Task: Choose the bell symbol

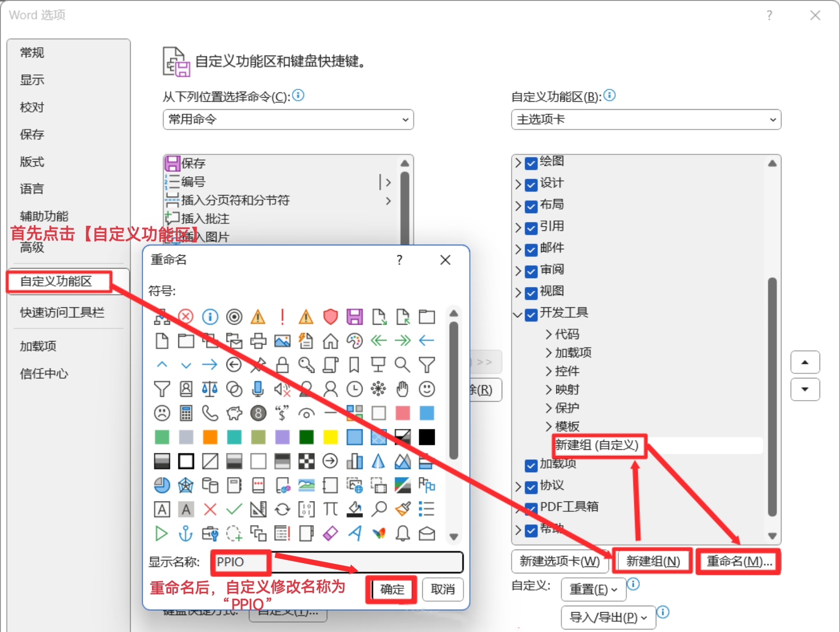Action: point(402,534)
